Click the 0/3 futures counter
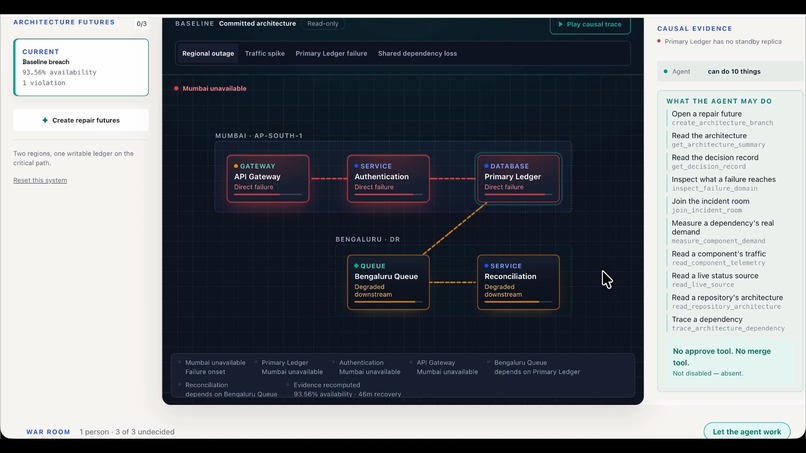Viewport: 806px width, 453px height. [141, 24]
